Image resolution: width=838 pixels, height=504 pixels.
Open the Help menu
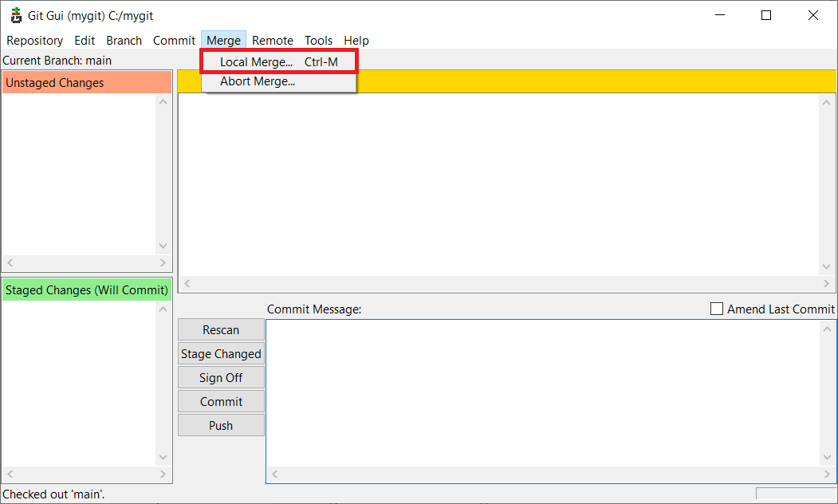(x=356, y=41)
